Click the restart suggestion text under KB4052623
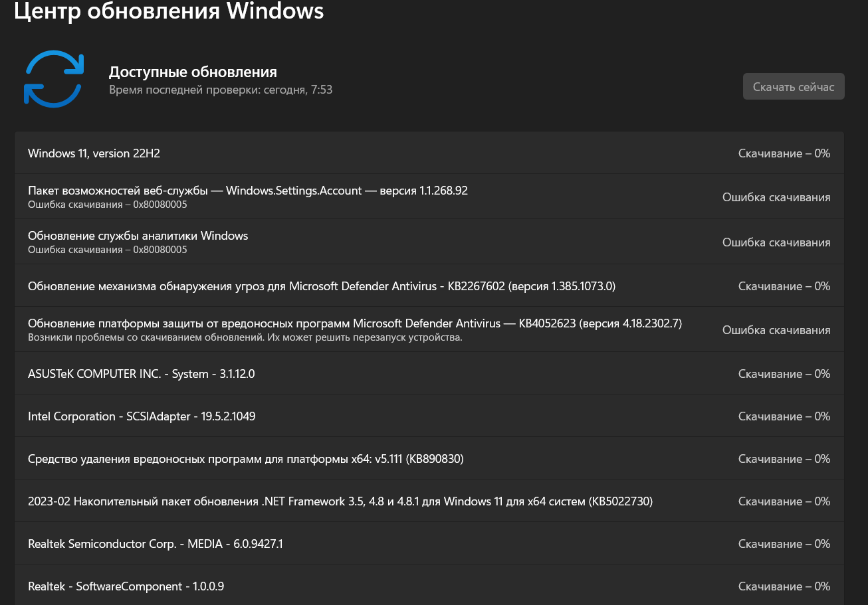Viewport: 868px width, 605px height. point(245,337)
